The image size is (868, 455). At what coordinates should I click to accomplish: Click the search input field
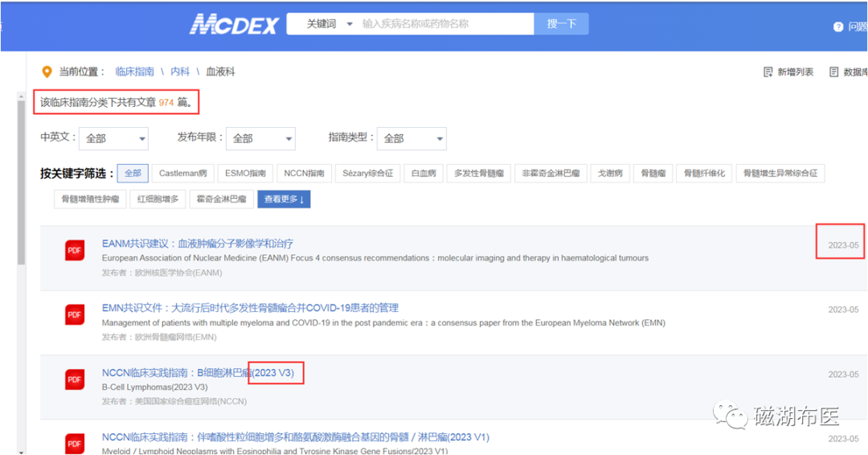click(444, 24)
